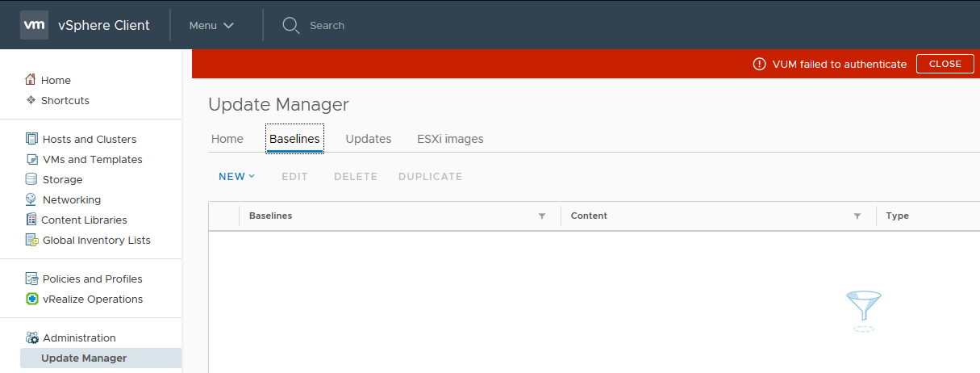Switch to the Home tab

[x=227, y=139]
